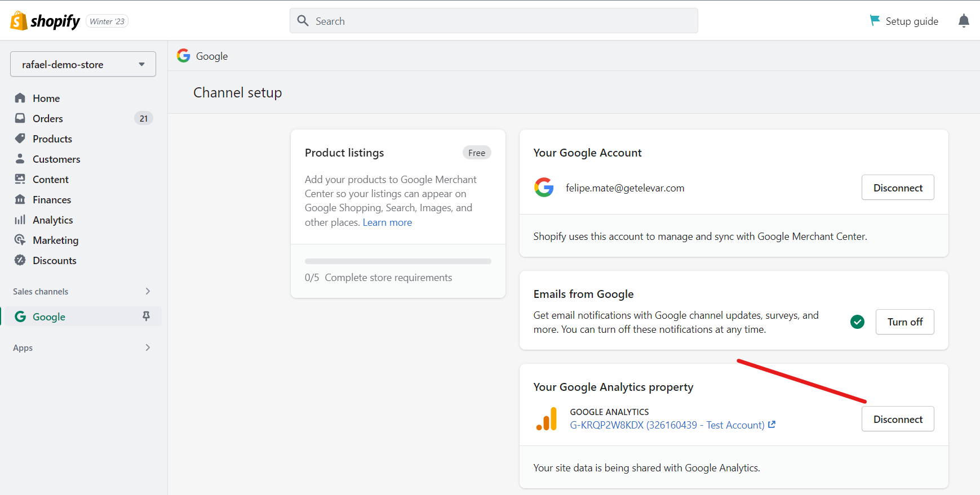This screenshot has height=495, width=980.
Task: Open Learn more link in Product listings
Action: (x=387, y=222)
